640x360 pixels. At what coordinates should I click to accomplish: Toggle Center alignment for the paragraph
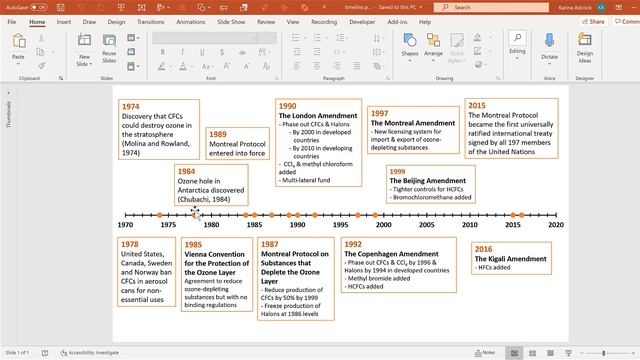[317, 66]
